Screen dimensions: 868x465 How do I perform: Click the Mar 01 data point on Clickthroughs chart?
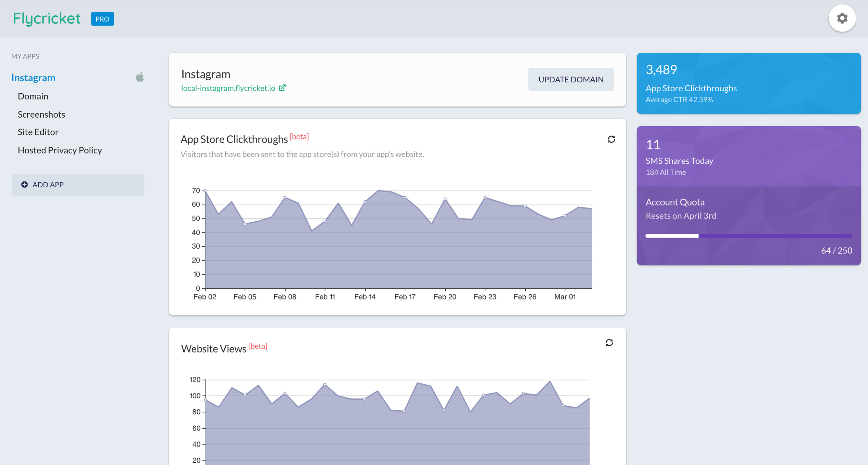point(565,215)
